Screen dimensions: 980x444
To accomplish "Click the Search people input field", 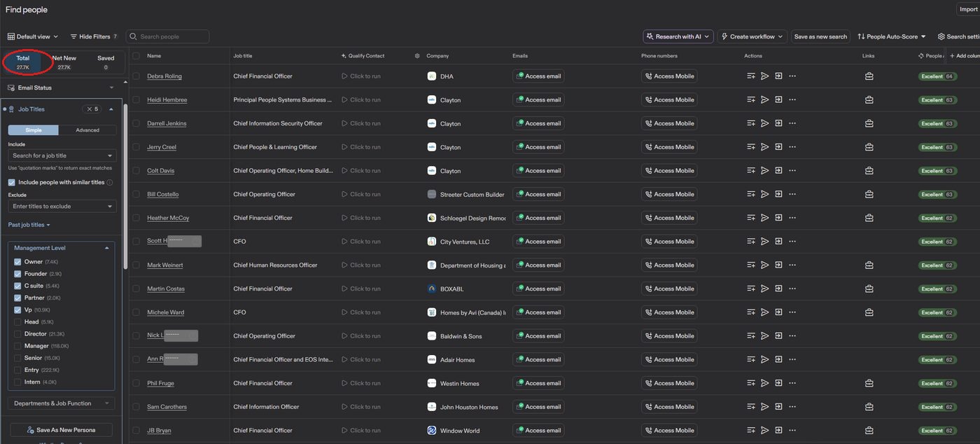I will (168, 36).
